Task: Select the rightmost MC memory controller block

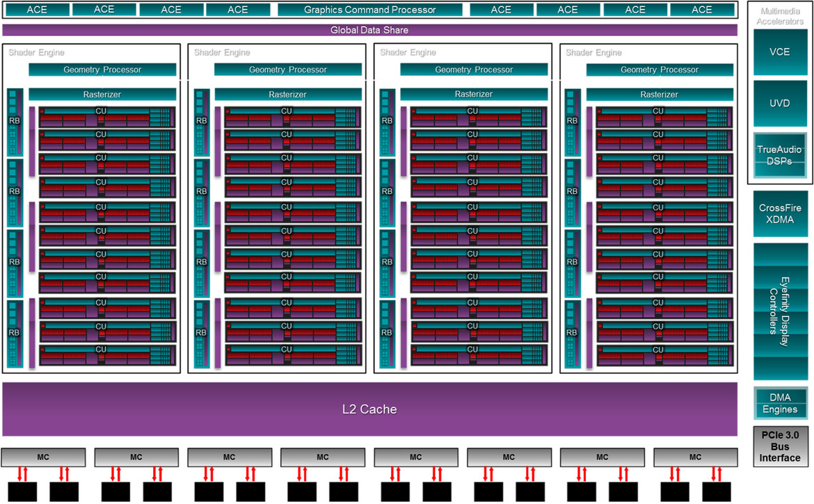Action: [x=695, y=457]
